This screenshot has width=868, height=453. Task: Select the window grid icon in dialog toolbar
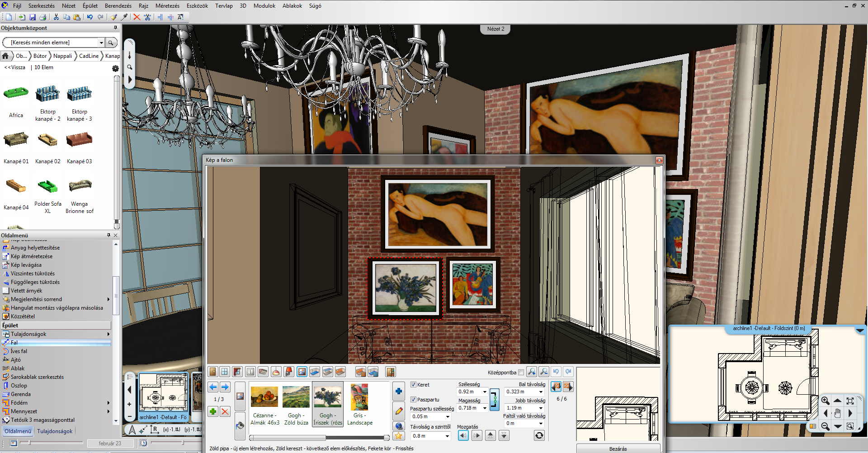pos(225,372)
